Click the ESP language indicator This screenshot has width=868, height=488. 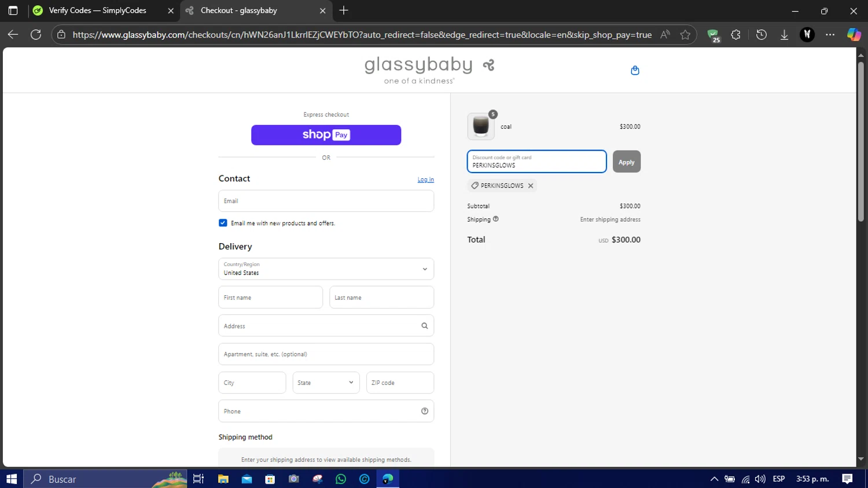(x=779, y=479)
